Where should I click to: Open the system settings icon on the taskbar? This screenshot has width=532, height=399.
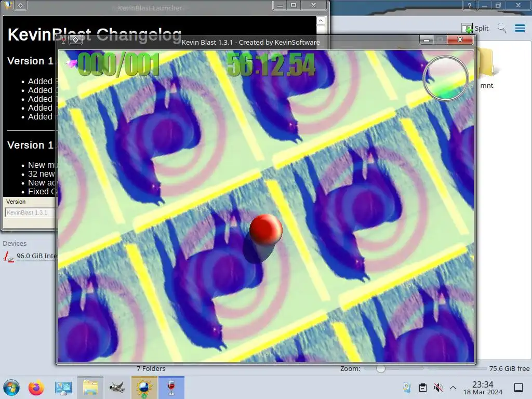click(x=63, y=388)
